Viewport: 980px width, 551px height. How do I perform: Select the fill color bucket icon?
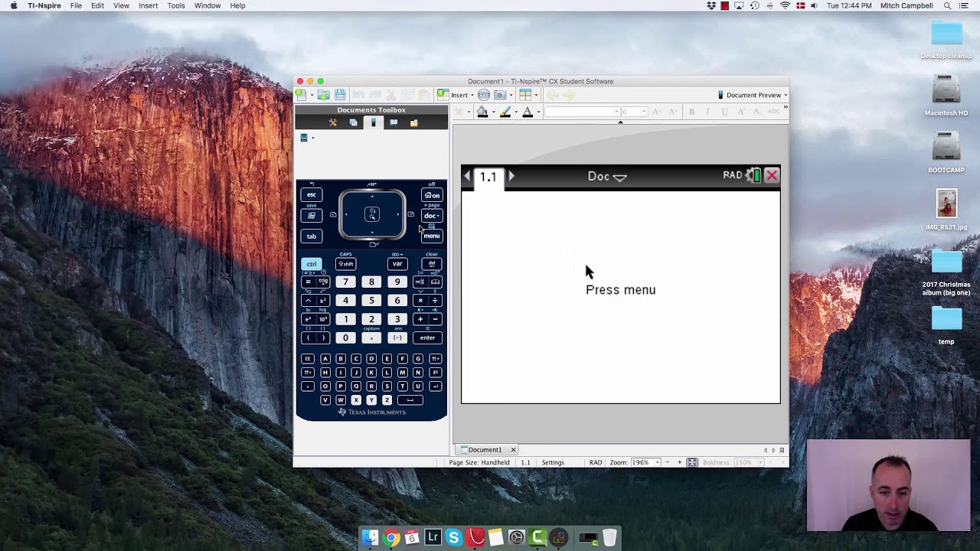coord(482,112)
